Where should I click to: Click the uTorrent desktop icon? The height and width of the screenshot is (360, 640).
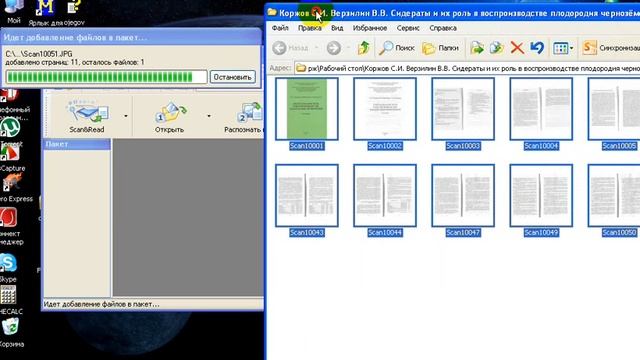[10, 127]
